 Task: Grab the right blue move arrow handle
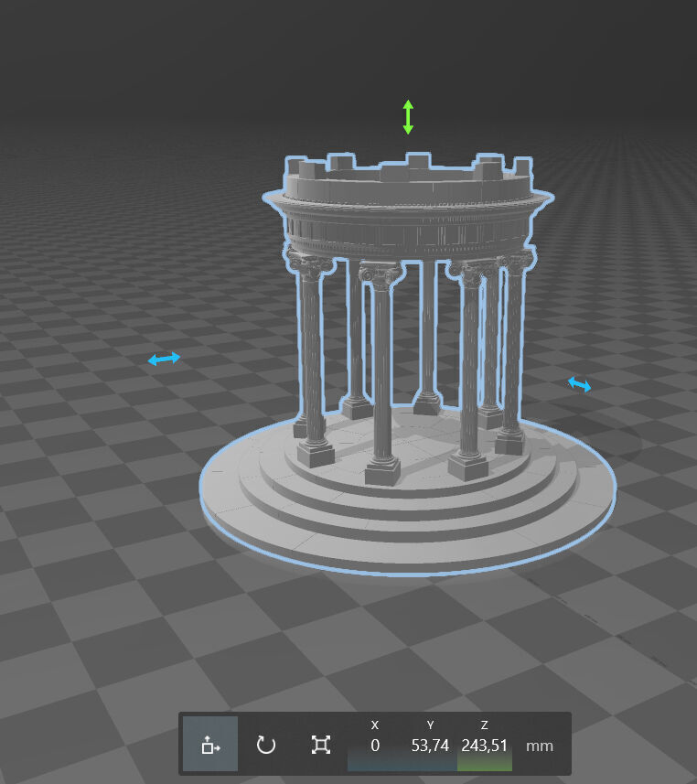[x=580, y=384]
